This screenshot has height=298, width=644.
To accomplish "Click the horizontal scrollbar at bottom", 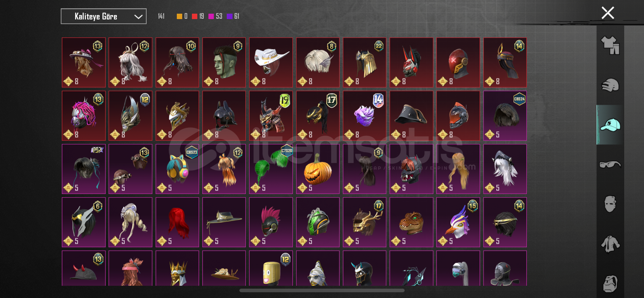I will click(x=322, y=290).
